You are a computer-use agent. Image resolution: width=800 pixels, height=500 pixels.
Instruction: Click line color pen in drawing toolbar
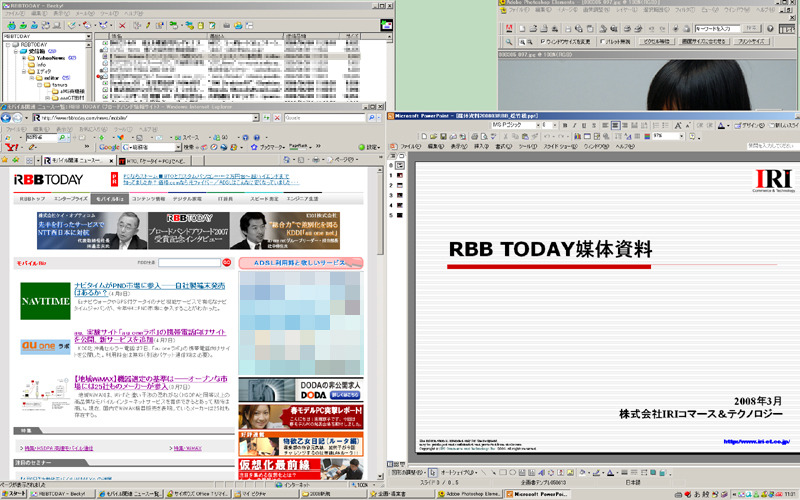(x=596, y=472)
